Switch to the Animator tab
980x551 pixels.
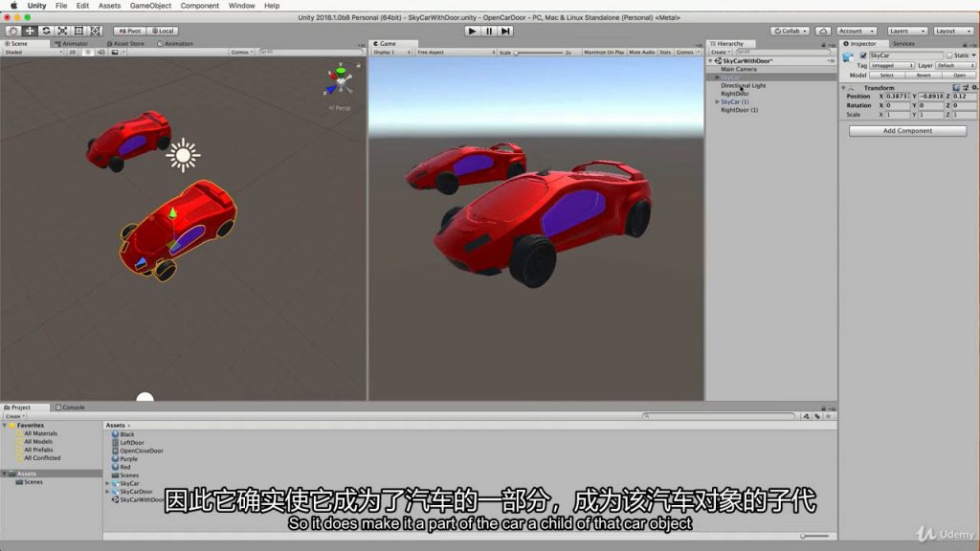pos(72,44)
